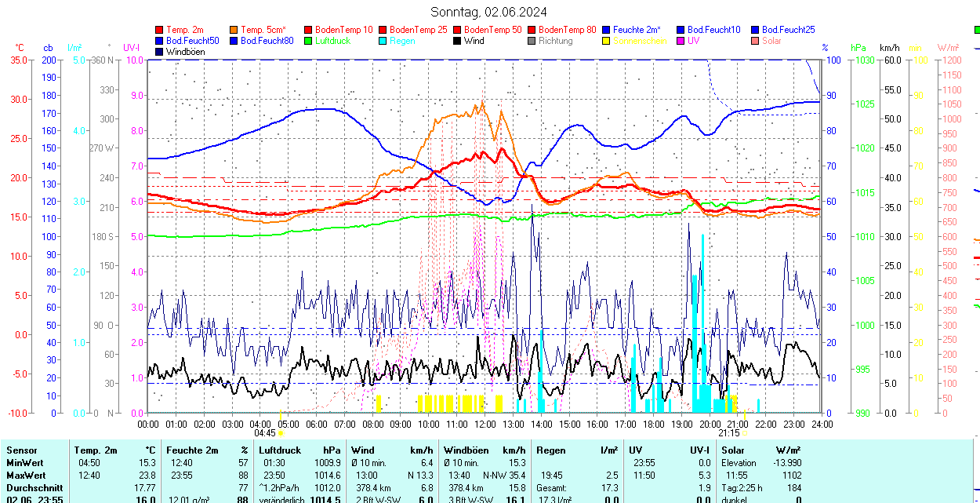Select the Bod.Feucht50 legend label
980x503 pixels.
point(193,41)
